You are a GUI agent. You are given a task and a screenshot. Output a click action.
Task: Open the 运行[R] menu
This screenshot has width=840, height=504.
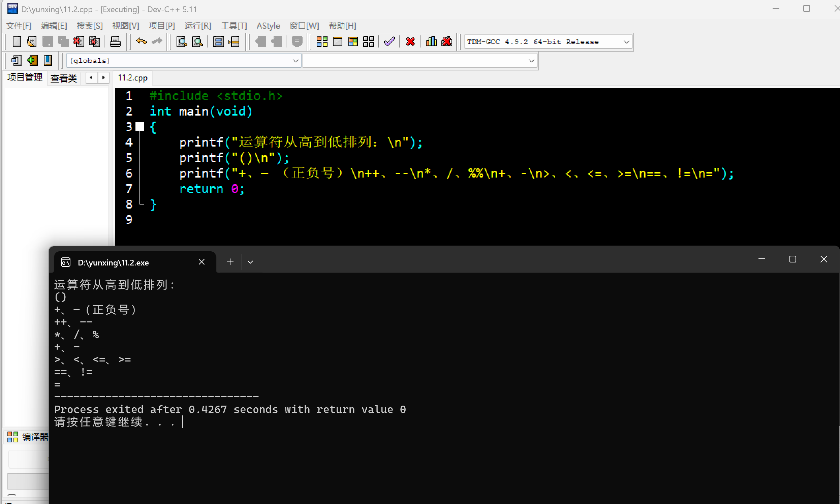(x=198, y=26)
